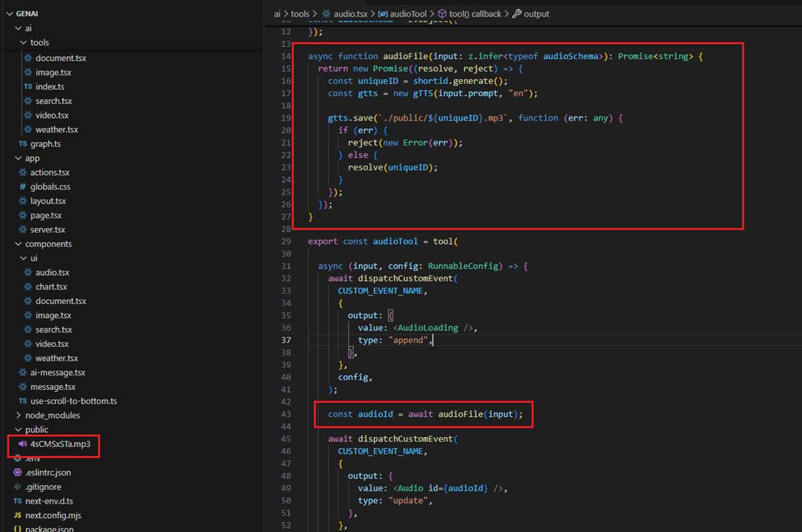Viewport: 802px width, 532px height.
Task: Click the TS icon beside graph.ts
Action: 23,144
